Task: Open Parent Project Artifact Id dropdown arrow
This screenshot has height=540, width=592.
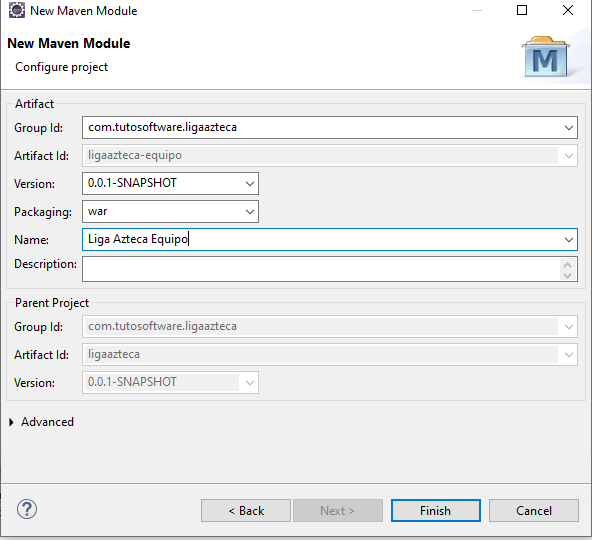Action: click(569, 355)
